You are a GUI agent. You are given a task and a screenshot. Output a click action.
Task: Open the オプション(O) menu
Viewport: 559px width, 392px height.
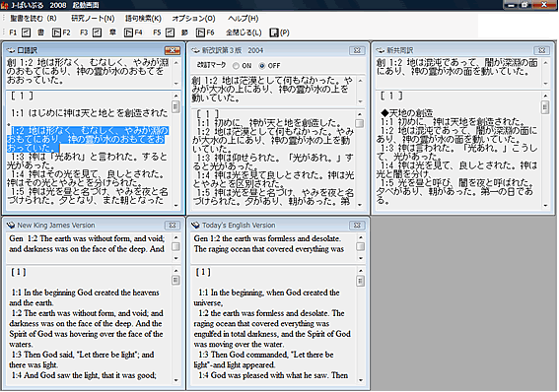(x=193, y=18)
